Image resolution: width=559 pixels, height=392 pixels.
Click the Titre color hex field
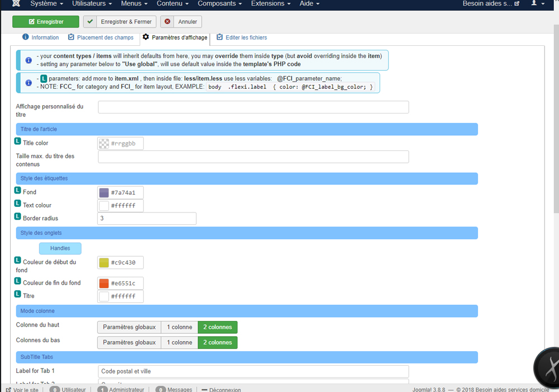click(121, 296)
